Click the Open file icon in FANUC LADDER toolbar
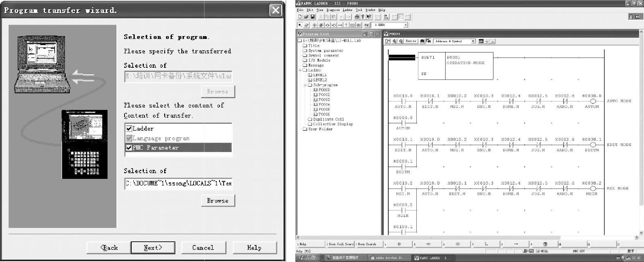Image resolution: width=644 pixels, height=262 pixels. click(x=306, y=17)
